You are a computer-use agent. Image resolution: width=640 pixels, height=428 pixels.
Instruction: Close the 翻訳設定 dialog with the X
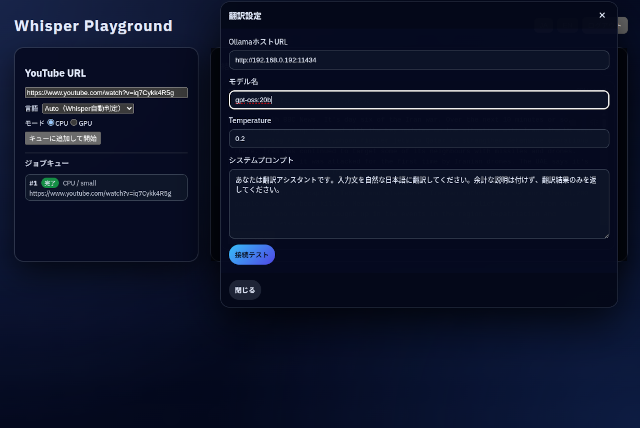[x=602, y=16]
